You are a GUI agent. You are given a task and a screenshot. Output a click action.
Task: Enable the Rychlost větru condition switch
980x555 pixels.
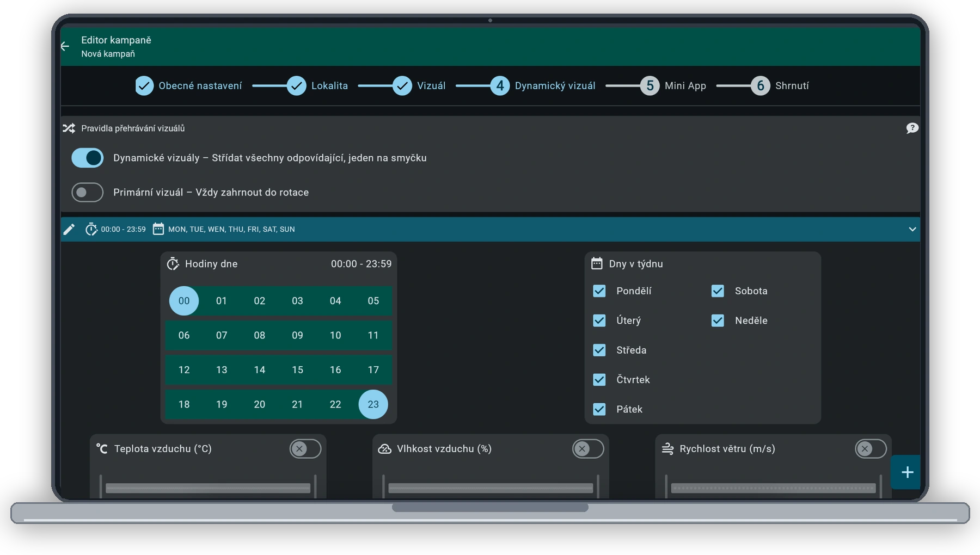(x=871, y=449)
